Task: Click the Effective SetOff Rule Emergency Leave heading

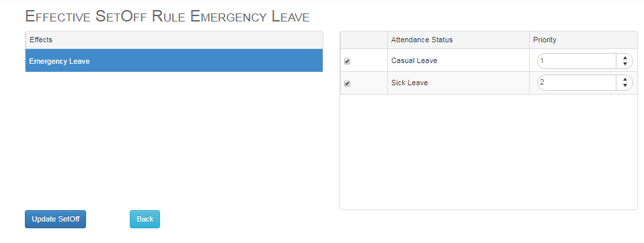Action: (x=167, y=16)
